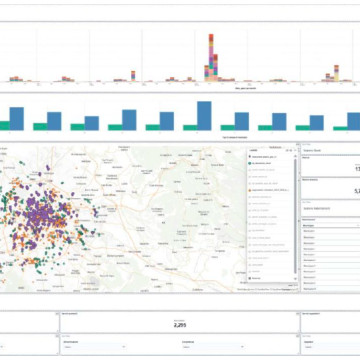This screenshot has width=360, height=360.
Task: Toggle the layer with the orange dot
Action: [269, 190]
